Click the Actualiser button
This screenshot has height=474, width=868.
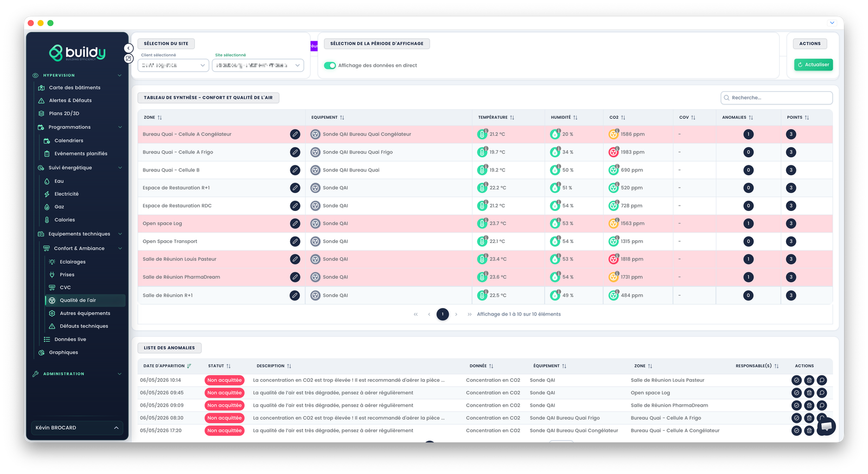click(x=813, y=65)
